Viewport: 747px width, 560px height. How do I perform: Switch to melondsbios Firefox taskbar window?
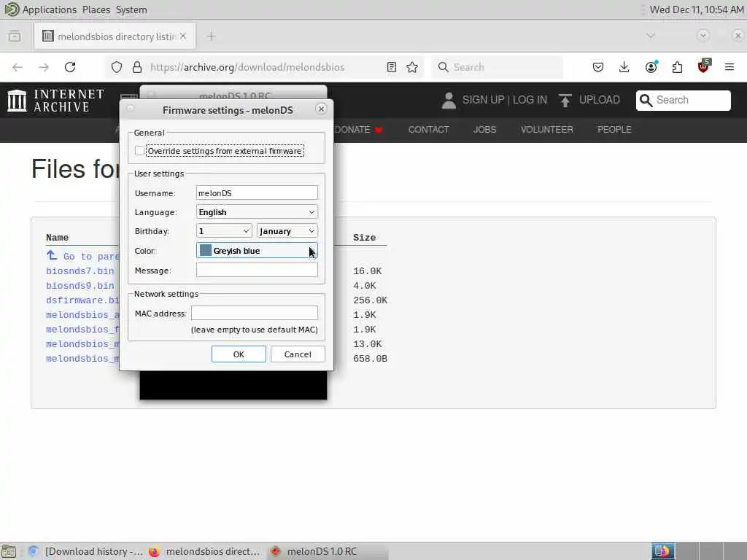tap(205, 551)
